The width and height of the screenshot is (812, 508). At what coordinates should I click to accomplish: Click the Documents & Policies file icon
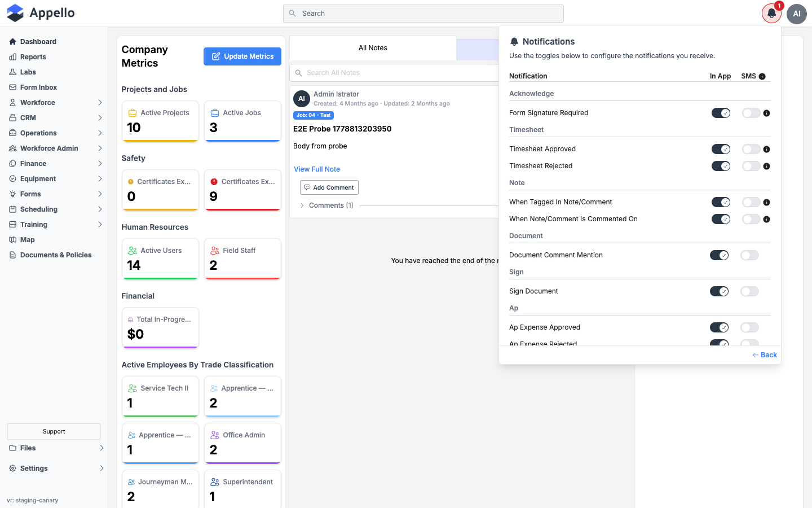(x=12, y=255)
